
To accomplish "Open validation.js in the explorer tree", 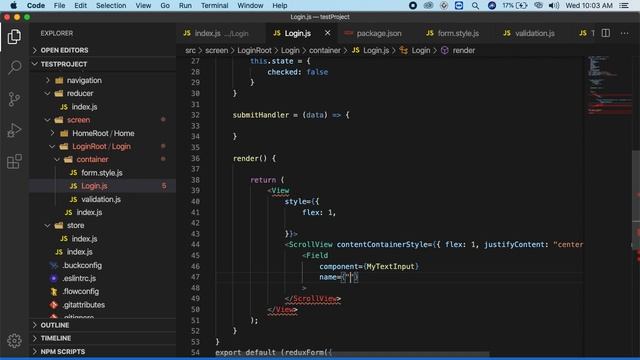I will click(x=101, y=200).
